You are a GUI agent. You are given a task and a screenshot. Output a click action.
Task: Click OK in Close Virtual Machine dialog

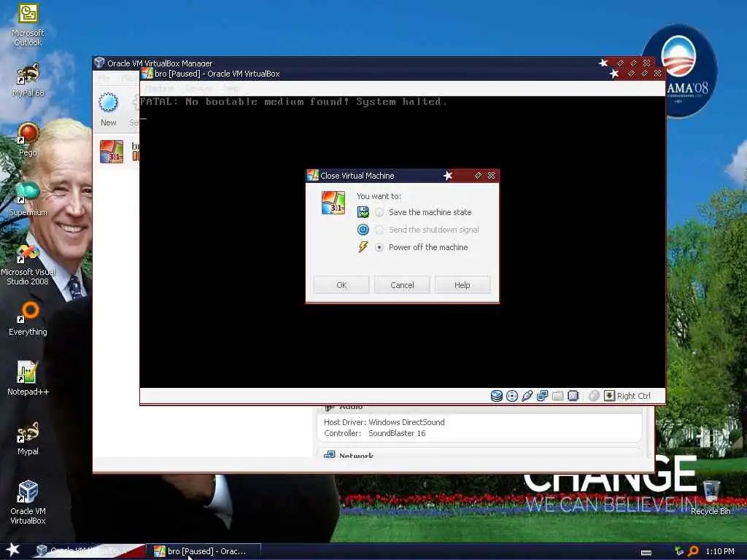pos(341,285)
